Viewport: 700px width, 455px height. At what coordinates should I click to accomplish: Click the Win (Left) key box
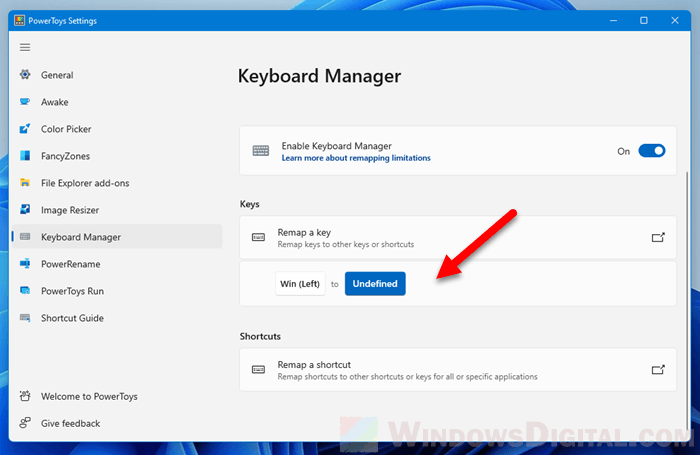300,284
